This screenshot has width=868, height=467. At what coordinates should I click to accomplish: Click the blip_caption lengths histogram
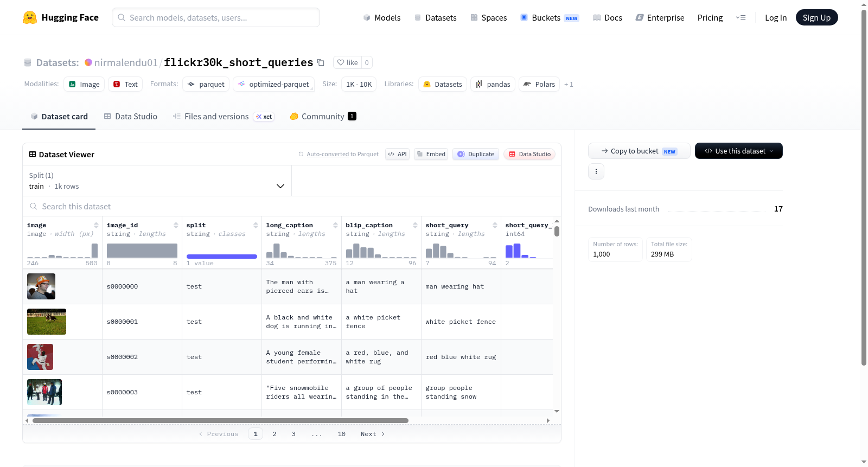(381, 250)
